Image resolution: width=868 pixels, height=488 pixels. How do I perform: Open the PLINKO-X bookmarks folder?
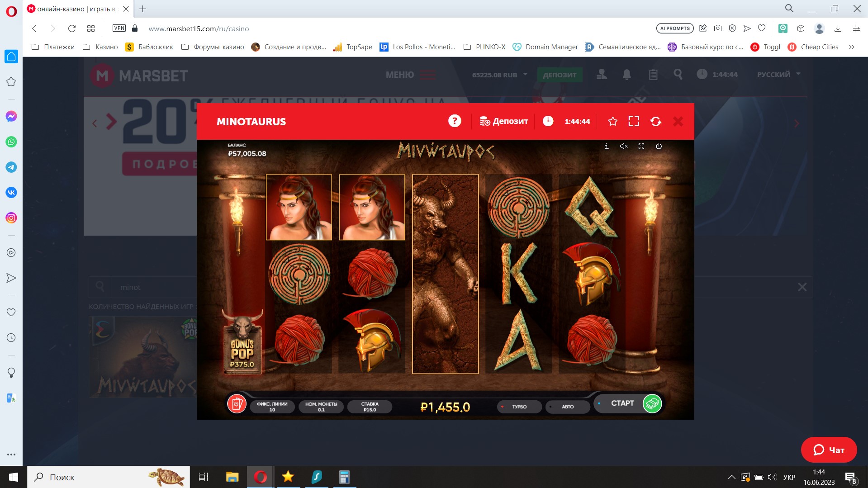click(484, 47)
